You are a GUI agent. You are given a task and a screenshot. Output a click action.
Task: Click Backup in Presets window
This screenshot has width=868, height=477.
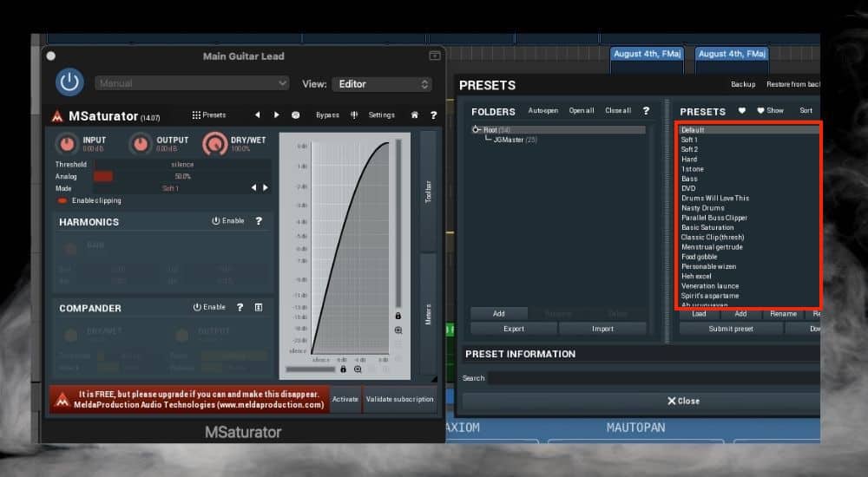[x=743, y=84]
